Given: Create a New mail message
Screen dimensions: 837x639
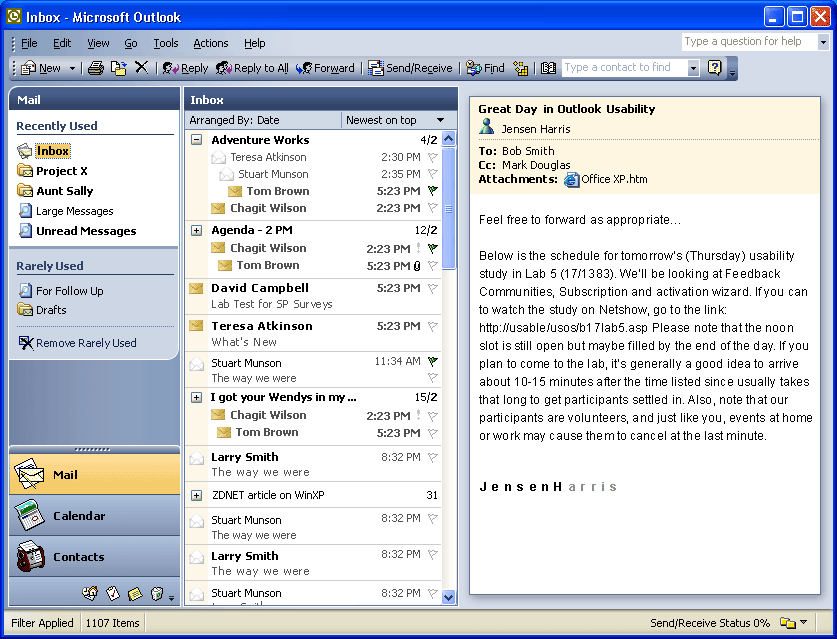Looking at the screenshot, I should [41, 68].
